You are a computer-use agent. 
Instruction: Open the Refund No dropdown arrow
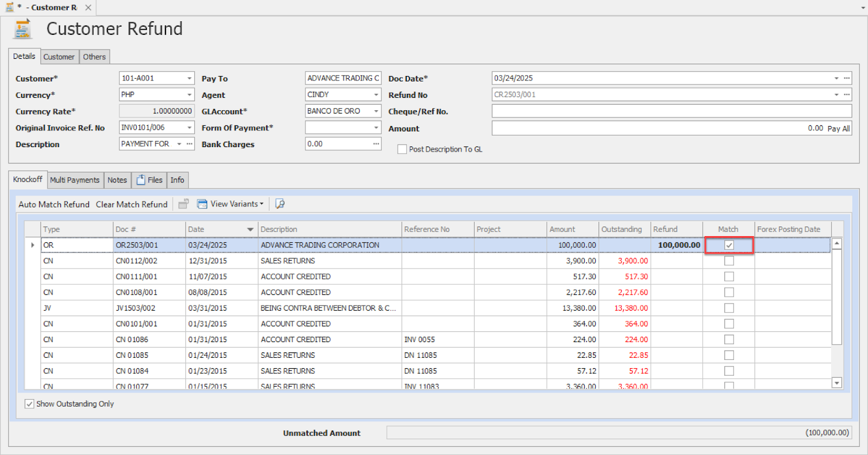(x=837, y=94)
